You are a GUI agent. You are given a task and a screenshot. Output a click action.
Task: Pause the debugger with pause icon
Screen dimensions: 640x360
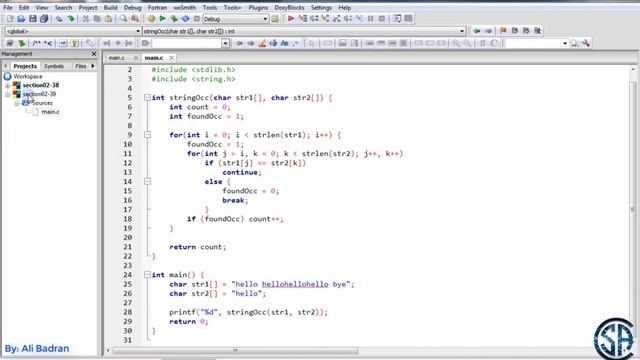[371, 19]
